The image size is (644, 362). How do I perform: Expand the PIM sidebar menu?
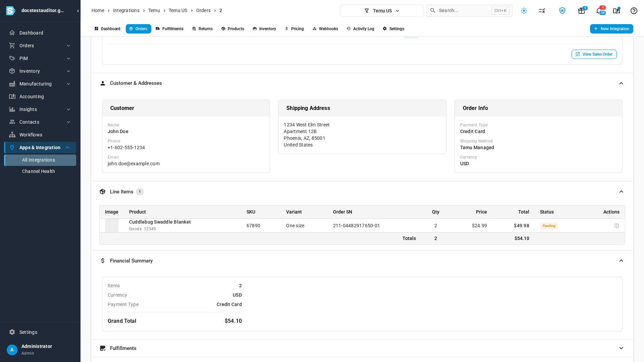point(40,58)
